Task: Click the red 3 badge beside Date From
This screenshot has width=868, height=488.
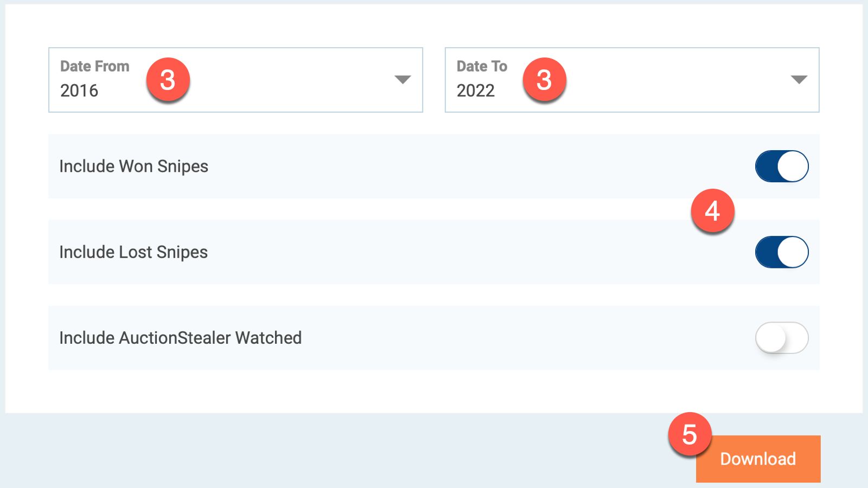Action: tap(168, 80)
